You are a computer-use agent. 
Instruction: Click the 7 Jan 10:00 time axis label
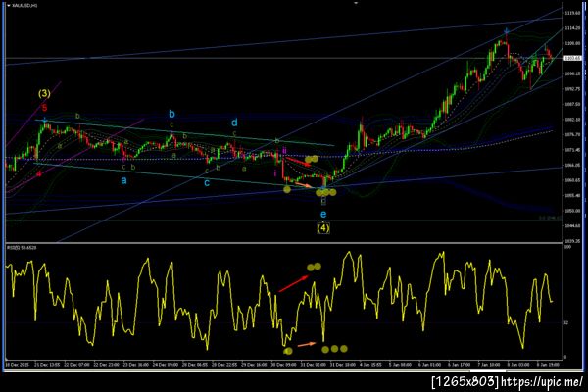(x=489, y=365)
